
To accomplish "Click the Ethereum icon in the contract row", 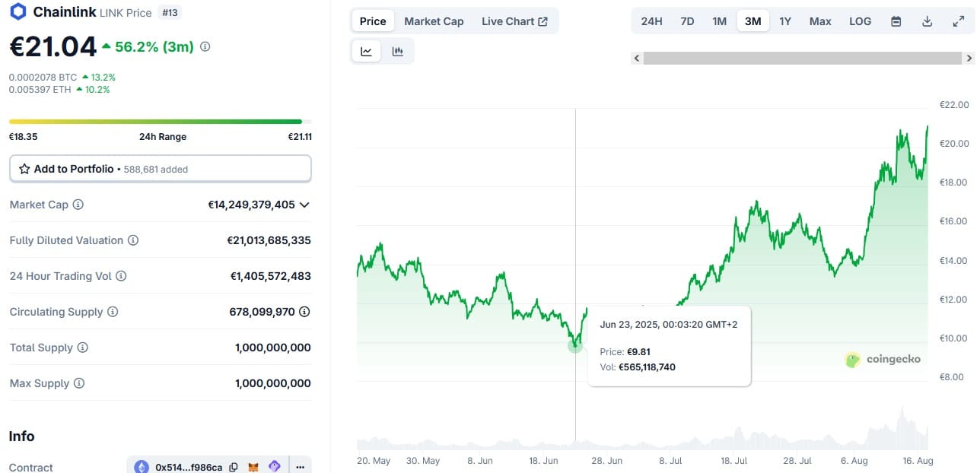I will 142,467.
